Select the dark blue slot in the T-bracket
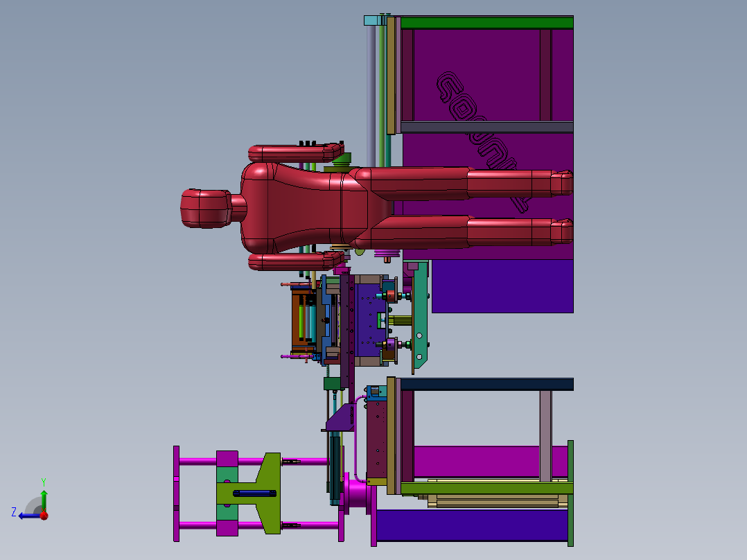The height and width of the screenshot is (560, 747). coord(255,493)
